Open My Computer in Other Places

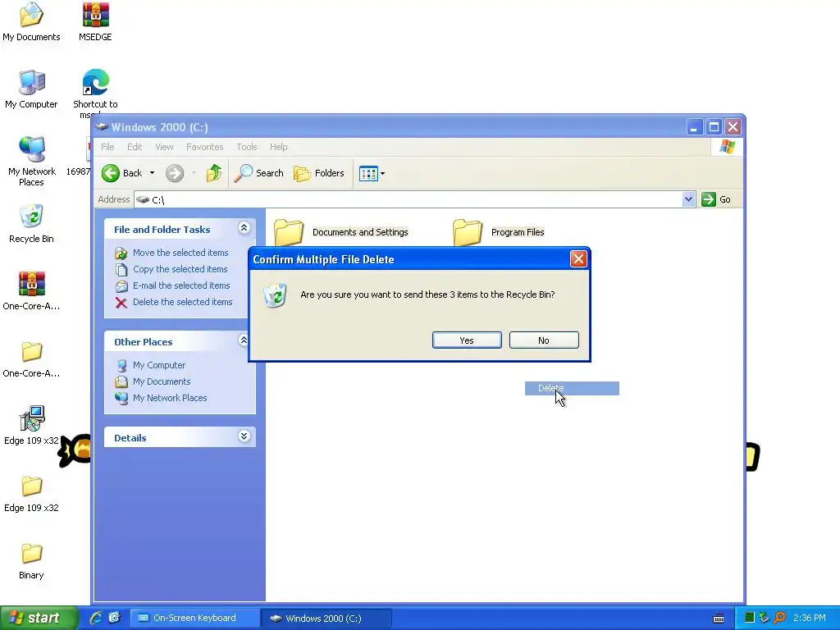pos(159,365)
